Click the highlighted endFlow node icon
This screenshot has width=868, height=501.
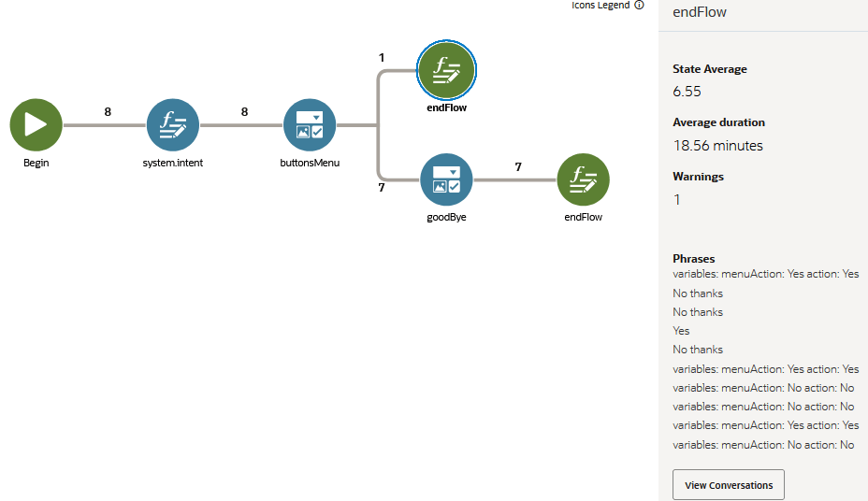tap(446, 69)
